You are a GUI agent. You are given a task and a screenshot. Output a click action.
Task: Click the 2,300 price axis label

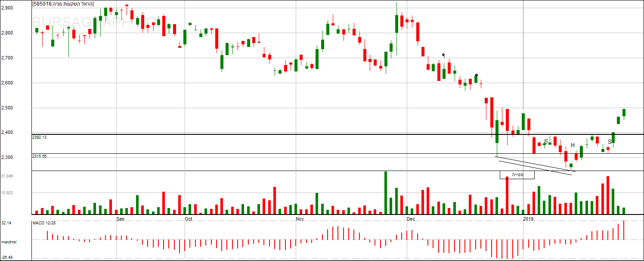point(7,157)
